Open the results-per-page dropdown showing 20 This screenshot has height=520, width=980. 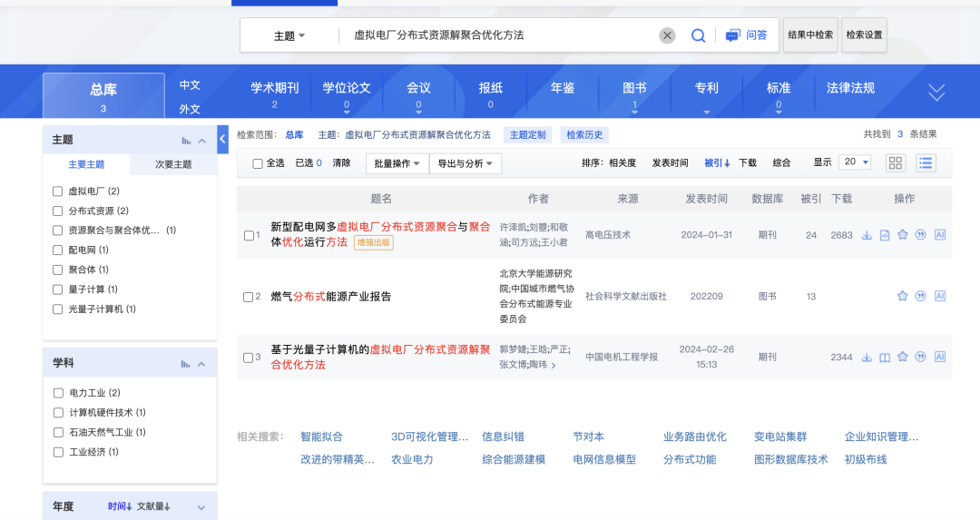pyautogui.click(x=854, y=162)
